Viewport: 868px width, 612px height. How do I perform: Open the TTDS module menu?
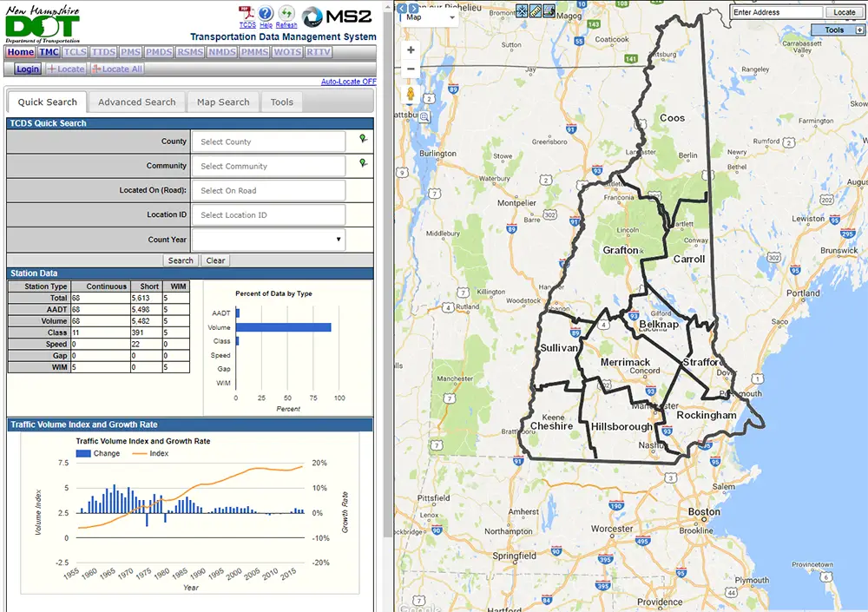[103, 52]
